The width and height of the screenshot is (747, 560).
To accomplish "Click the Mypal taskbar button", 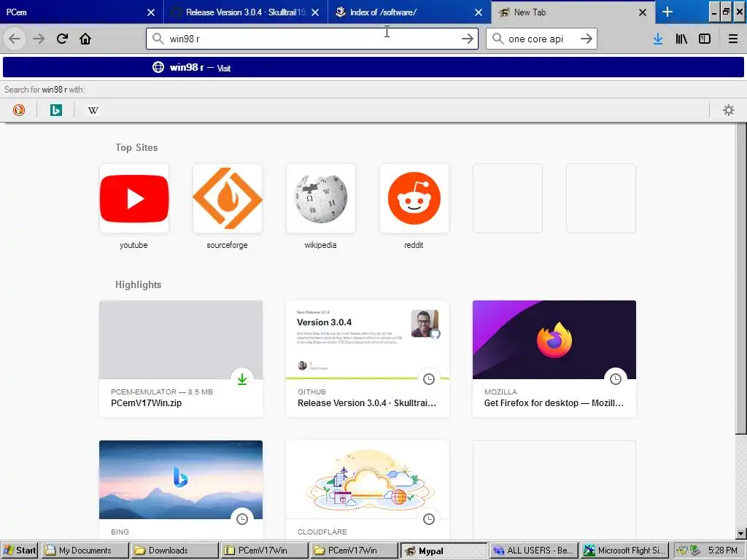I will tap(444, 551).
